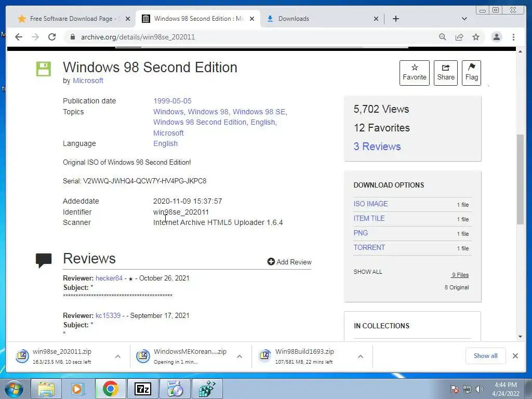Open the 1999-05-05 publication date link
This screenshot has height=399, width=532.
[172, 101]
